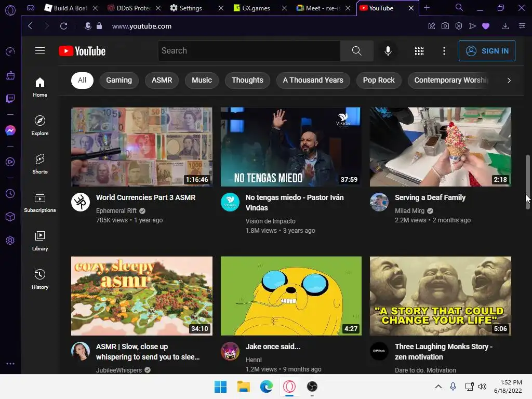Click the page vertical scrollbar thumb
532x399 pixels.
click(x=528, y=182)
